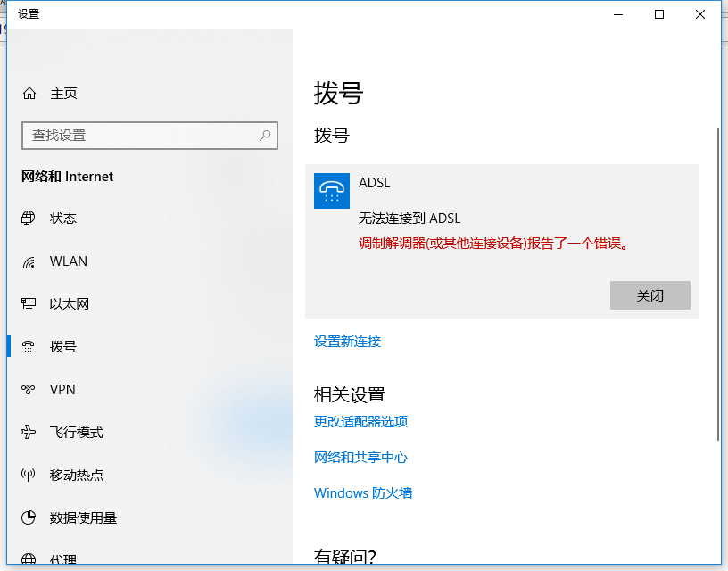Click the hotspot antenna icon for 移动热点
Screen dimensions: 728x571
pos(29,475)
